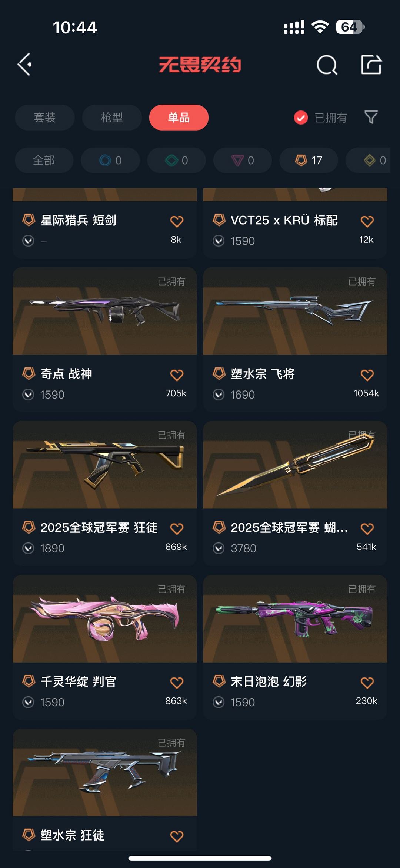Toggle the 已拥有 owned checkbox
Screen dimensions: 400x868
point(301,118)
